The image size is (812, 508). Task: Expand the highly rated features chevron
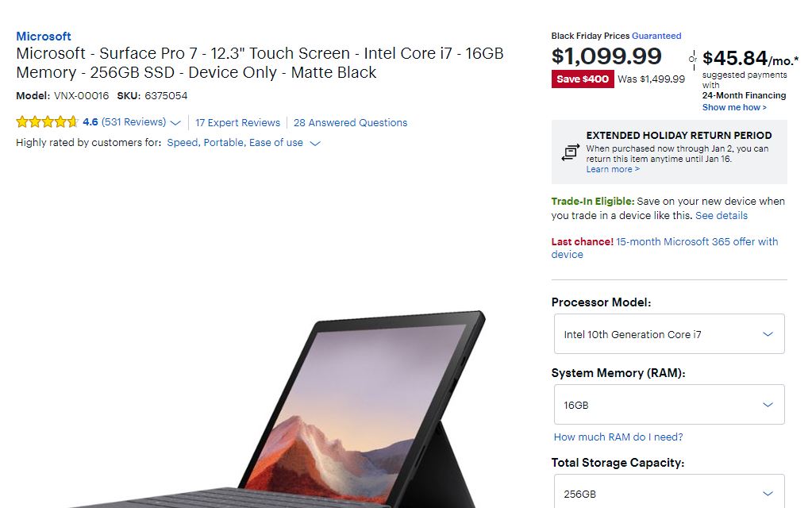coord(315,144)
